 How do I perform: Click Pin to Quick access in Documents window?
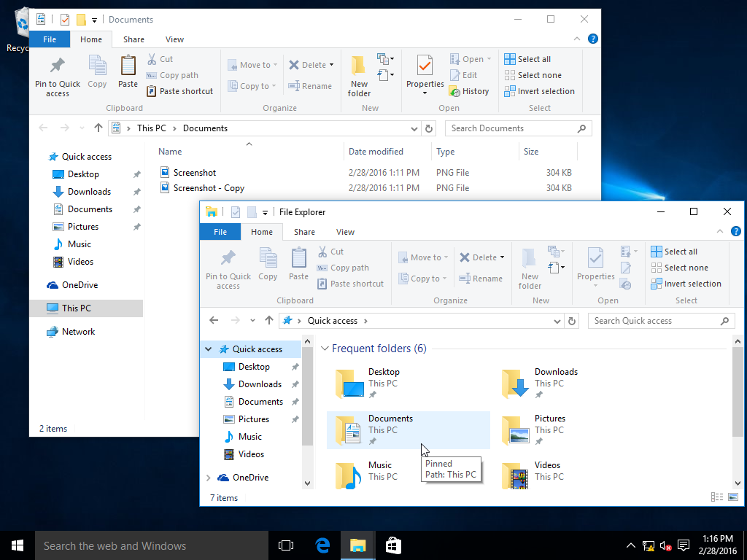[x=57, y=75]
